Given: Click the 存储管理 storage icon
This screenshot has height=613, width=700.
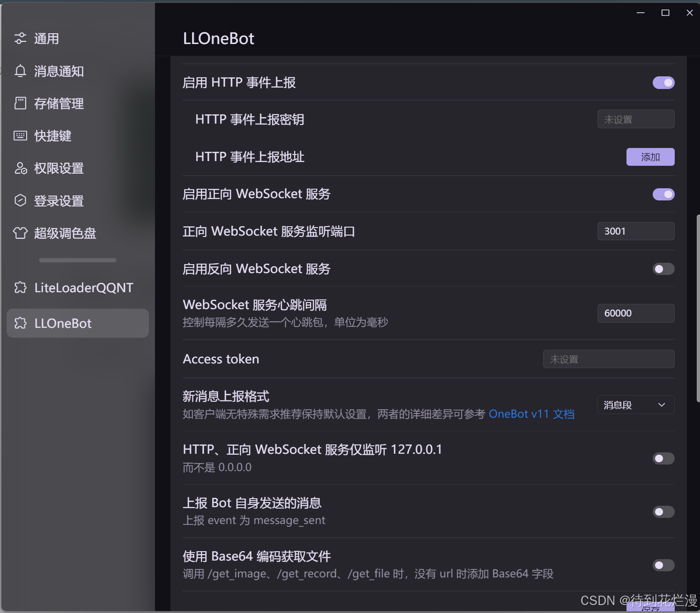Looking at the screenshot, I should pyautogui.click(x=20, y=103).
